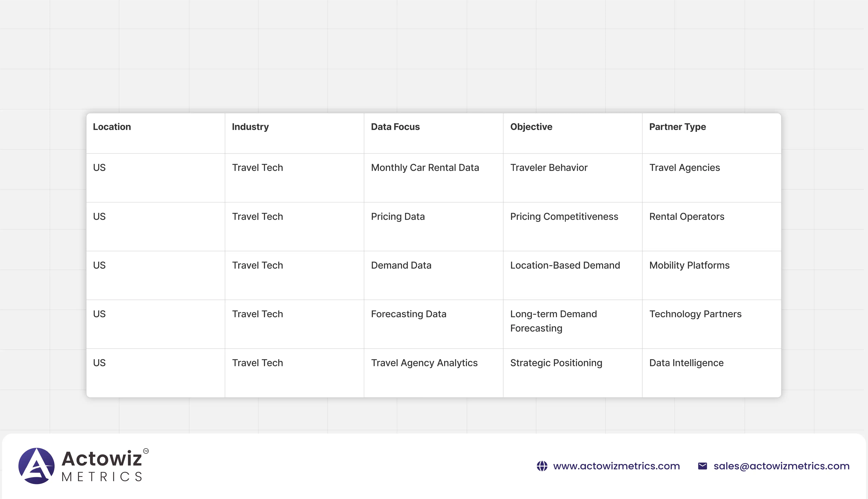Click sales@actowizmetrics.com email link
Screen dimensions: 868x499
pyautogui.click(x=781, y=466)
